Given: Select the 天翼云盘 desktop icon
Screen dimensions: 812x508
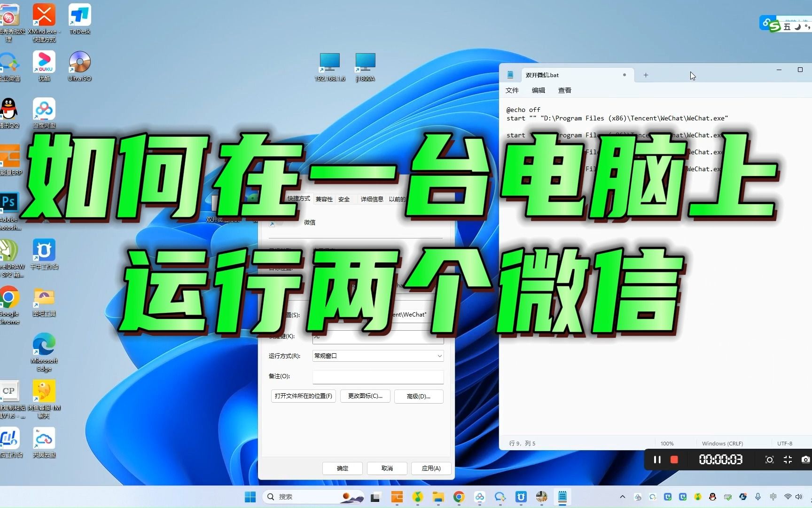Looking at the screenshot, I should [x=44, y=442].
